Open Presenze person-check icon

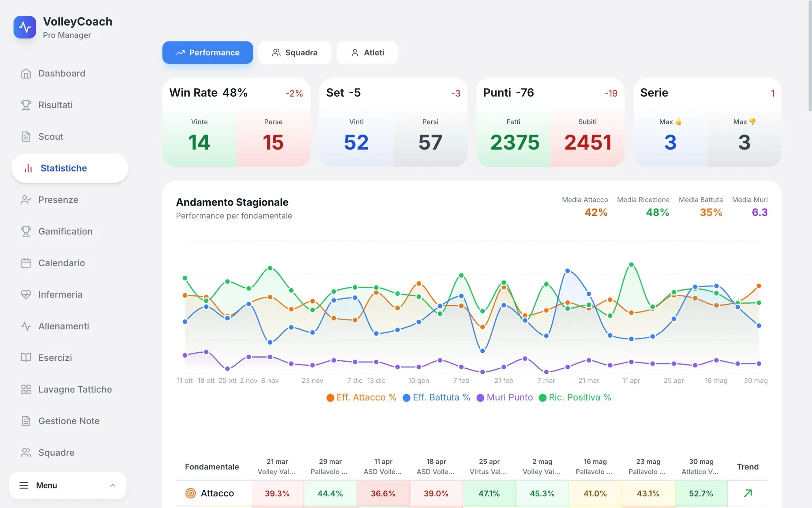pos(26,200)
